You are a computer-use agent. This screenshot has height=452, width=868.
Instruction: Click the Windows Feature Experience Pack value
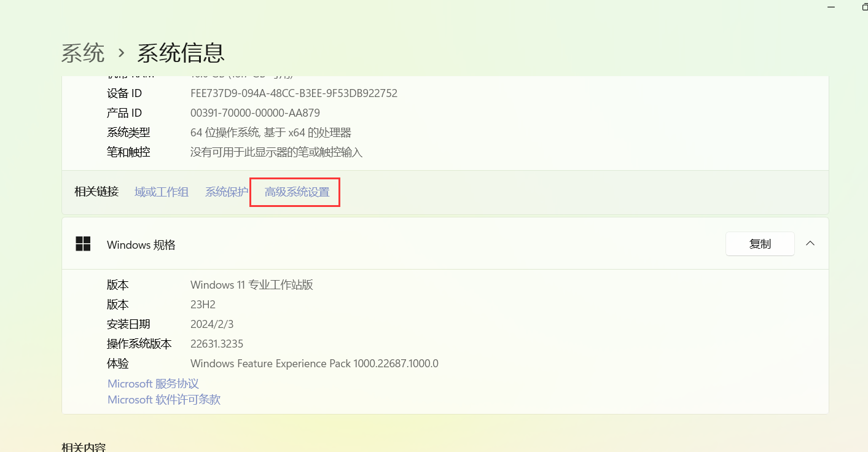pos(315,364)
